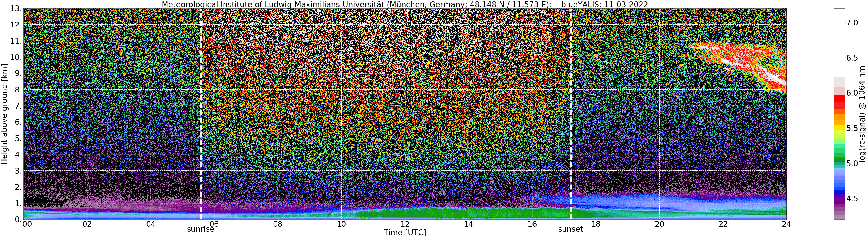868x238 pixels.
Task: Click the '16' time tick label
Action: (x=532, y=224)
